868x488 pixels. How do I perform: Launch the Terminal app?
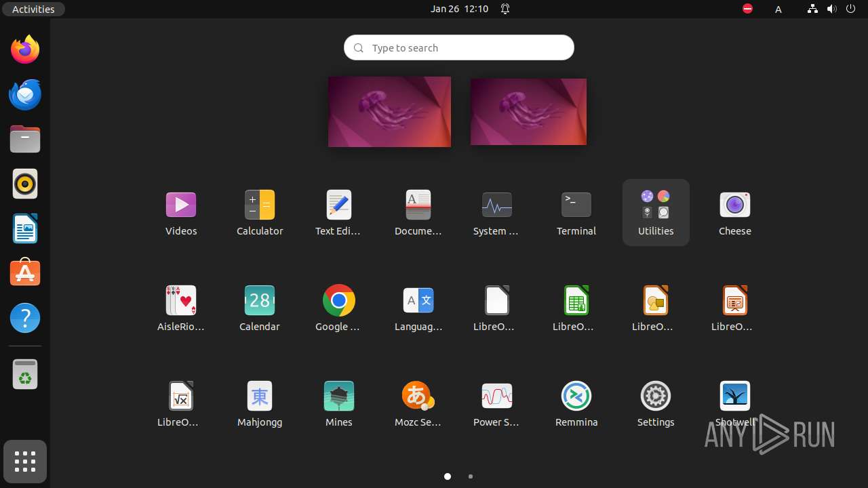pos(576,212)
